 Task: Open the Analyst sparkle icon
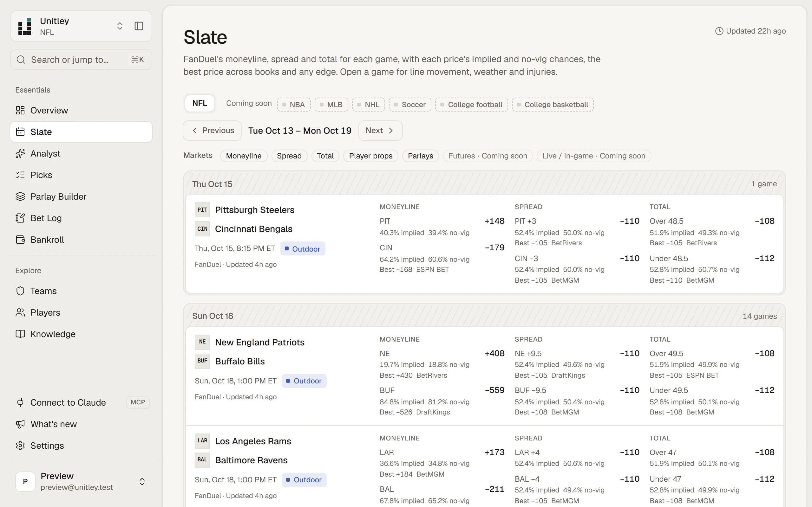pos(20,153)
